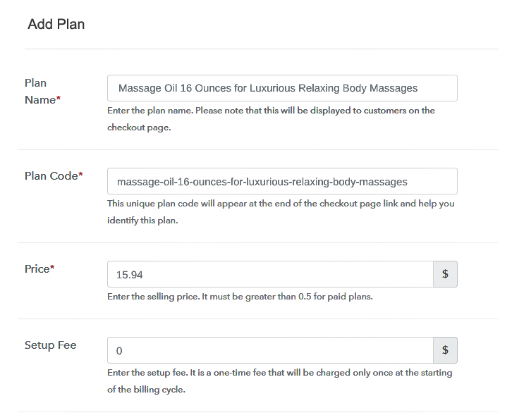Click the selling price hint below Price
Screen dimensions: 512x420
240,296
